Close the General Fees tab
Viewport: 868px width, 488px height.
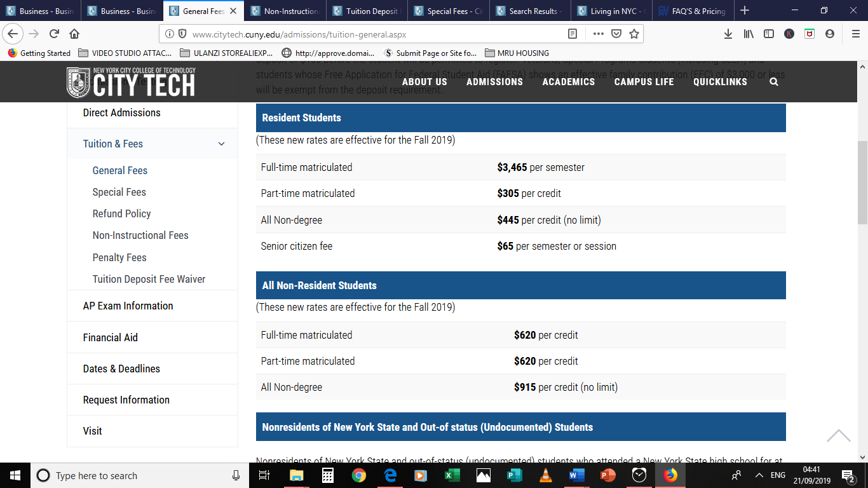click(x=233, y=11)
